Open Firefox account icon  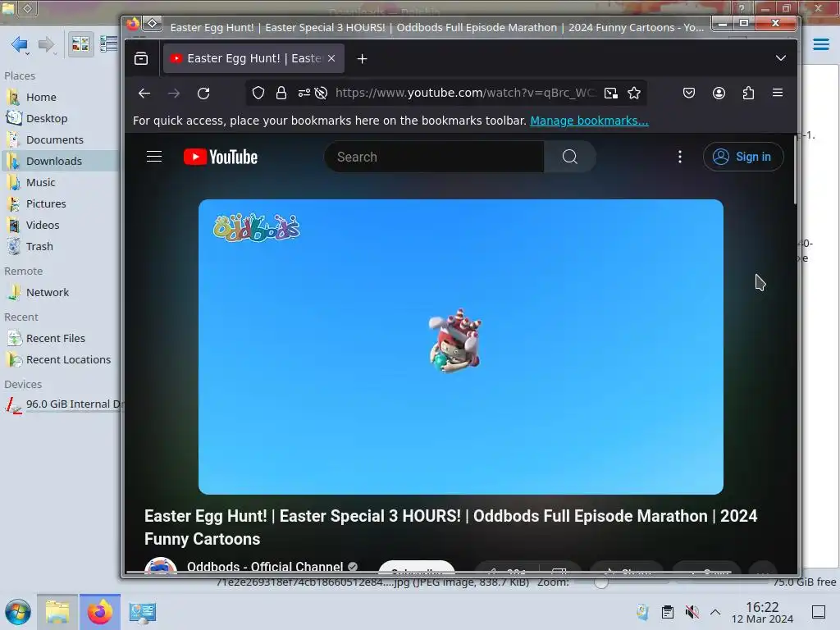(719, 94)
